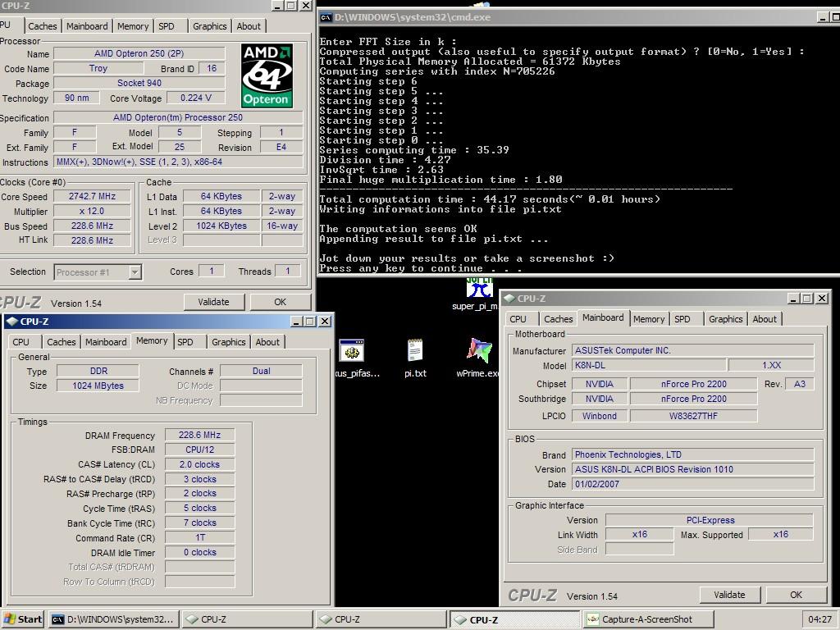Click the DRAM Frequency 228.6 MHz value
The image size is (840, 630).
200,435
